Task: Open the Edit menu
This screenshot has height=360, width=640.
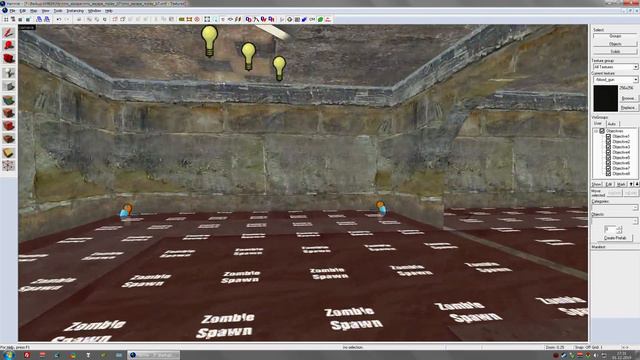Action: point(23,11)
